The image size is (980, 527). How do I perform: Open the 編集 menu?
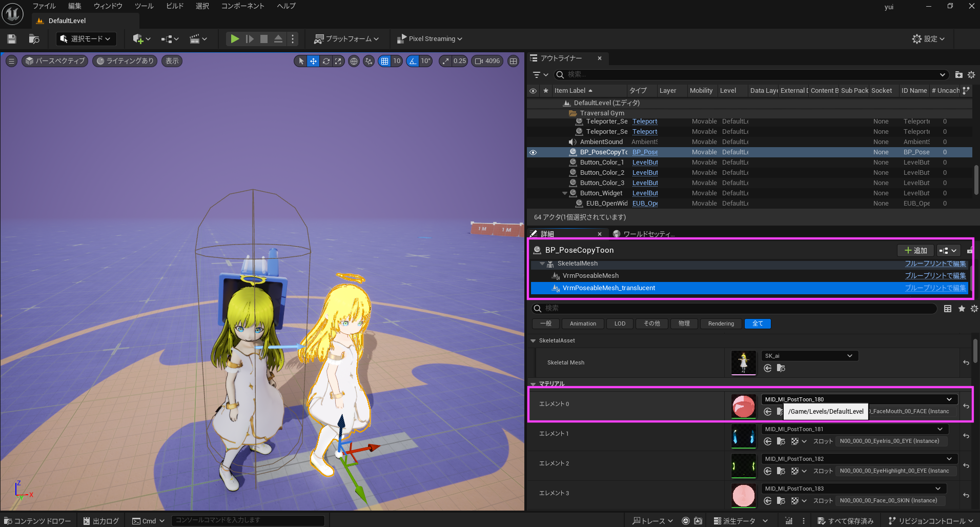75,6
